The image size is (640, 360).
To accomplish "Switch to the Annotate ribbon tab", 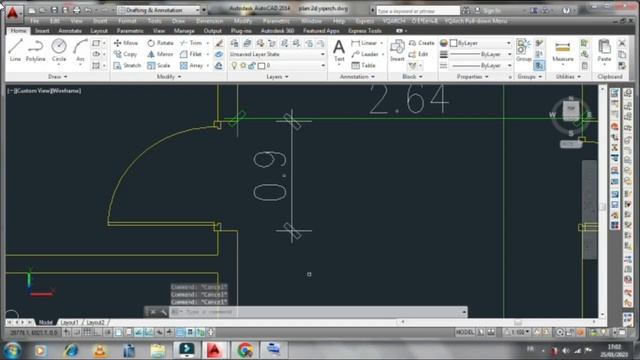I will coord(70,31).
